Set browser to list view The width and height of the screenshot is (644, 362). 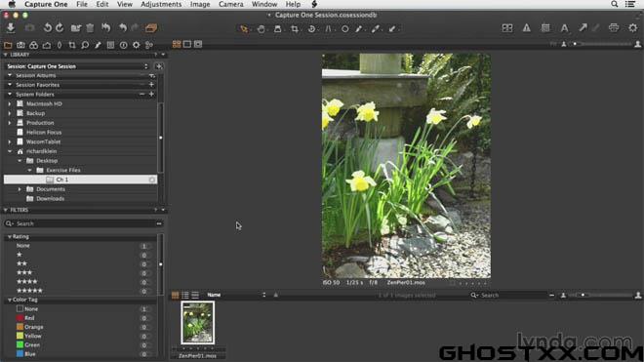185,295
